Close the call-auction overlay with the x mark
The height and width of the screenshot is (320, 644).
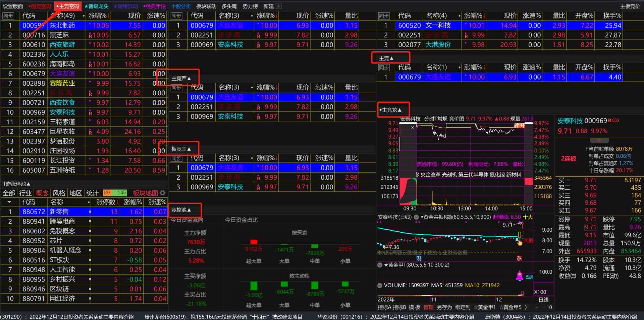click(413, 127)
